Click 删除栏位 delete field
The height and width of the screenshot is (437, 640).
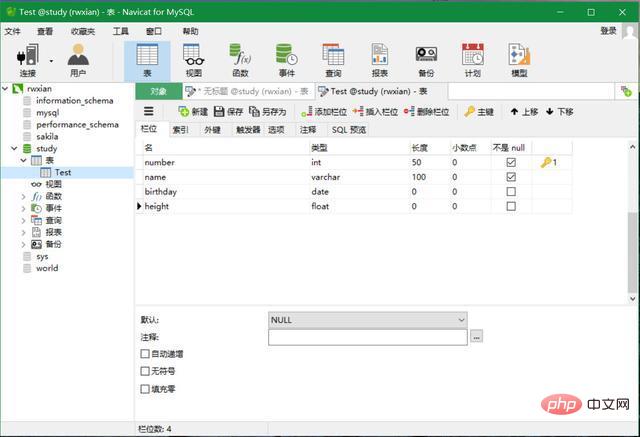427,111
